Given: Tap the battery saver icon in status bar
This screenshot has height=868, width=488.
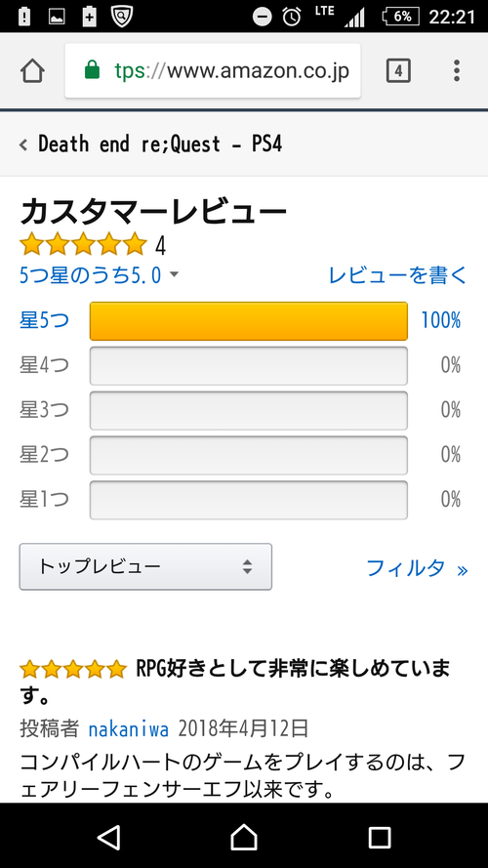Looking at the screenshot, I should point(89,17).
